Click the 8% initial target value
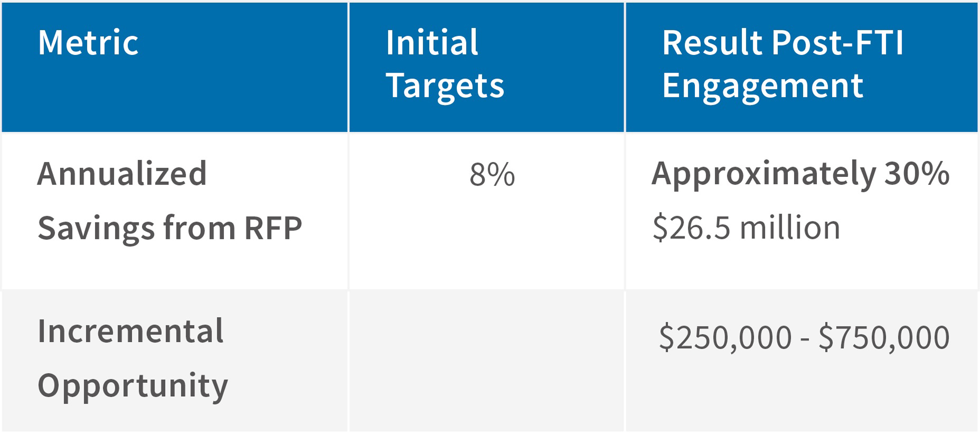The image size is (980, 435). pyautogui.click(x=492, y=175)
